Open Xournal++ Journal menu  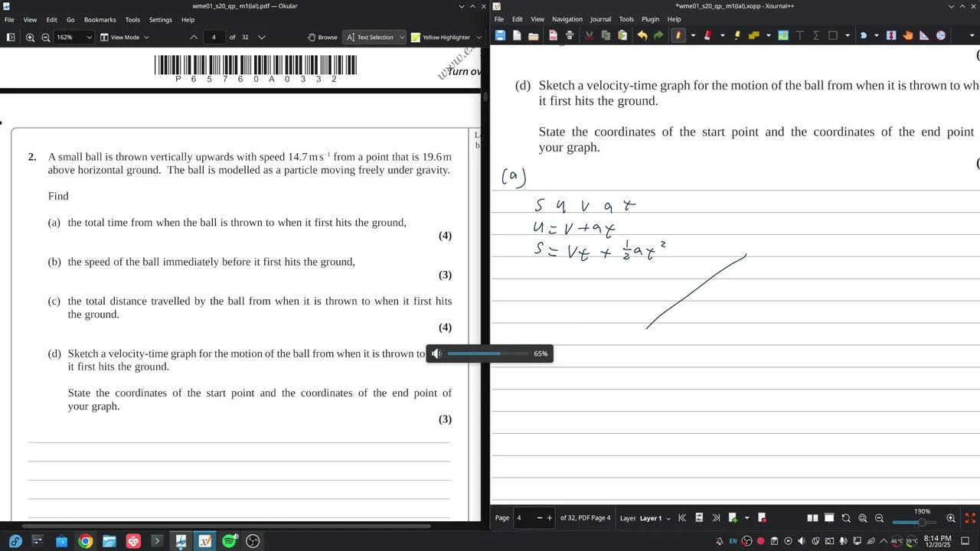[600, 19]
